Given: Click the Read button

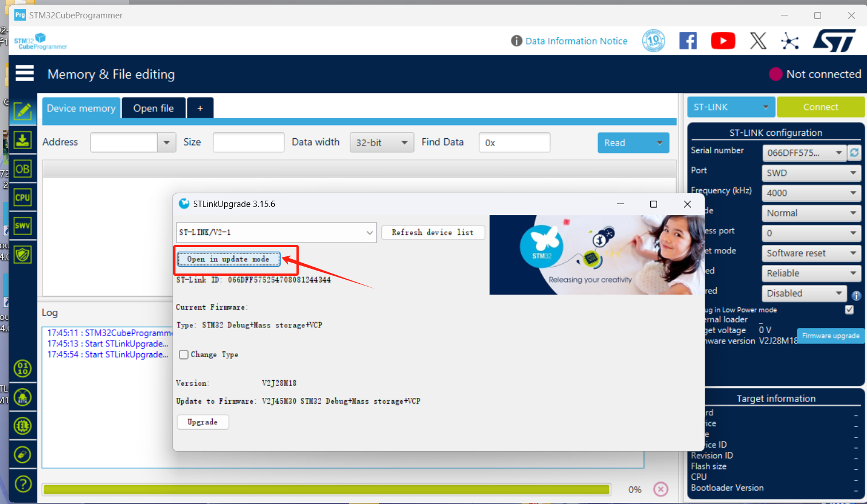Looking at the screenshot, I should [x=624, y=143].
